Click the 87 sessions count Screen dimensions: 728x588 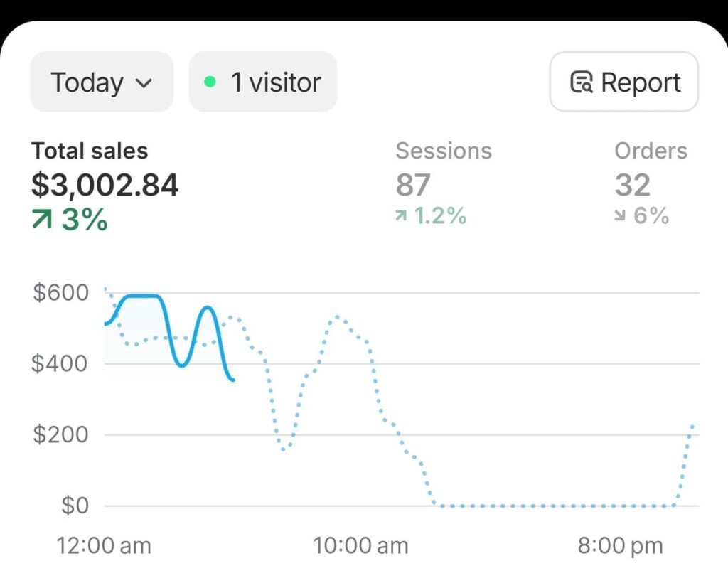[413, 185]
